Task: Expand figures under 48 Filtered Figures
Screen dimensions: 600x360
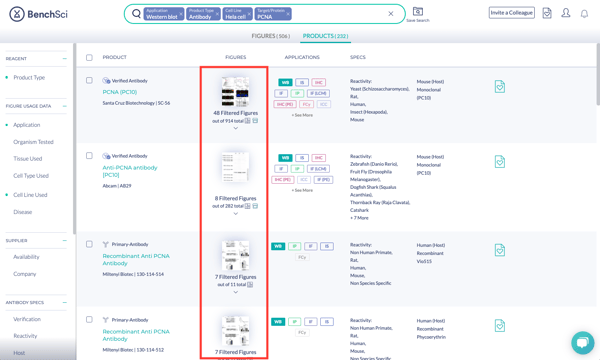Action: [x=236, y=128]
